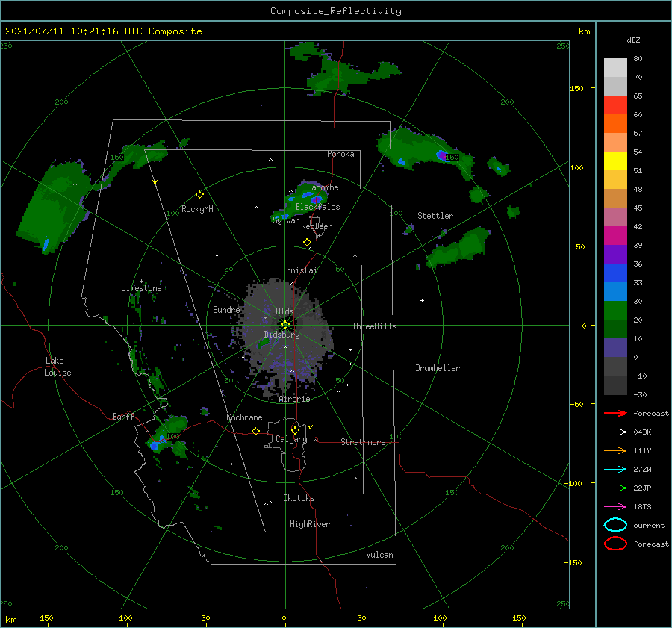Click the 39 dBZ magenta color swatch
This screenshot has height=628, width=672.
[x=615, y=235]
